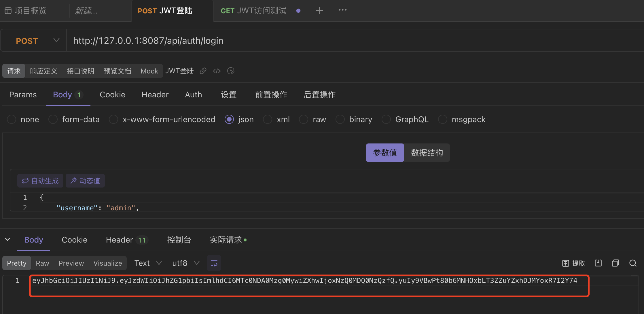Click the history clock icon beside JWT登陆
The image size is (644, 314).
point(231,71)
